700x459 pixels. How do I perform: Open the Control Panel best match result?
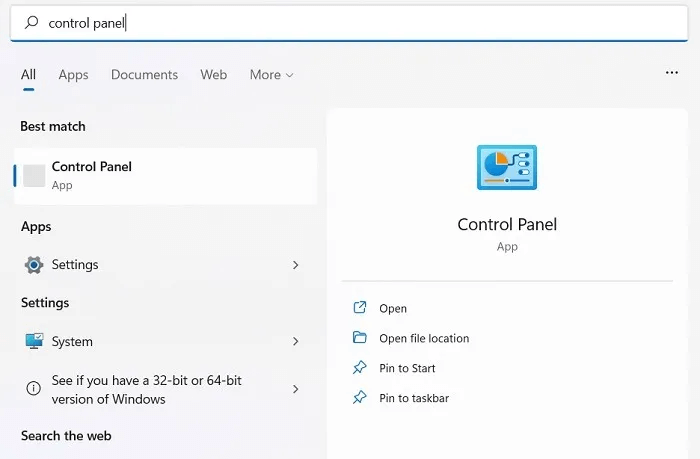point(165,175)
